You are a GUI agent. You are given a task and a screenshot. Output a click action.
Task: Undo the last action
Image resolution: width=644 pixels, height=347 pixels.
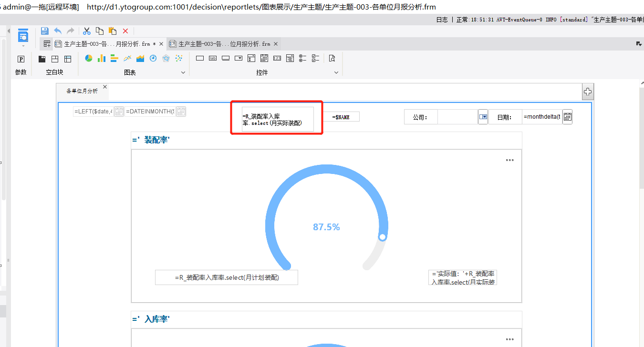(58, 31)
